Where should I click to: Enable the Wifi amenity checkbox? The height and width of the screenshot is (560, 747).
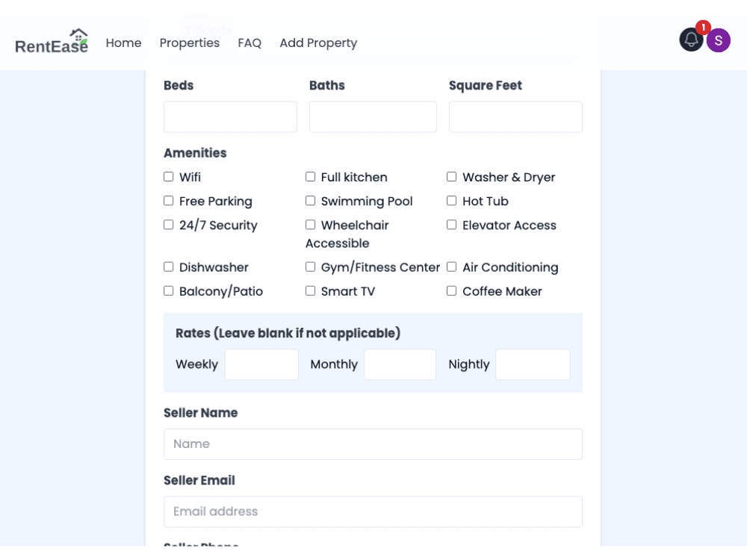[168, 176]
